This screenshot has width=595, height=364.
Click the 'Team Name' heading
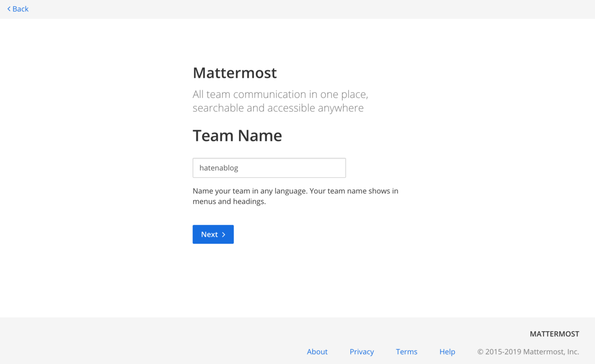click(x=237, y=135)
